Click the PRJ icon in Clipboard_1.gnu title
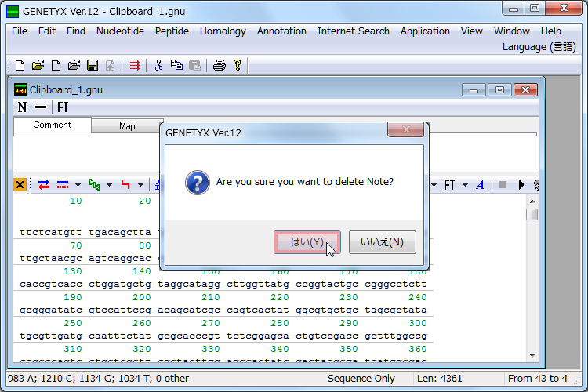 pyautogui.click(x=20, y=89)
